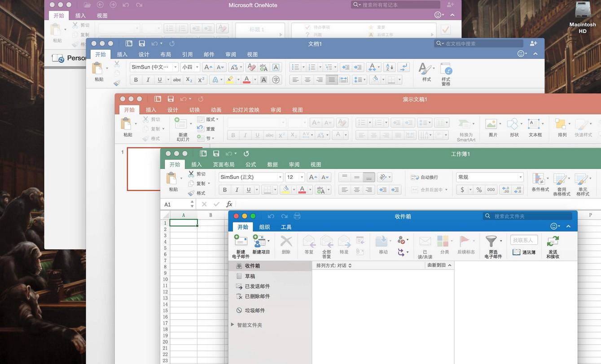Switch to the 工具 tab in Outlook
Image resolution: width=601 pixels, height=364 pixels.
[286, 227]
